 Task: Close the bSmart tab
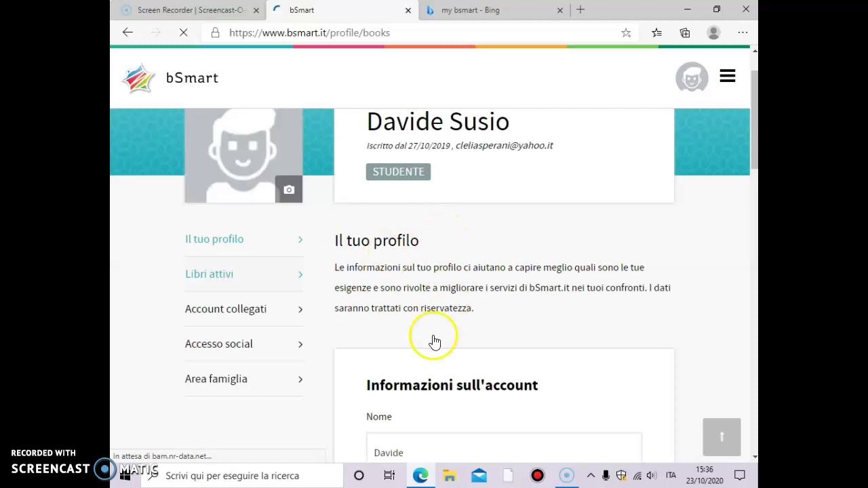(408, 10)
